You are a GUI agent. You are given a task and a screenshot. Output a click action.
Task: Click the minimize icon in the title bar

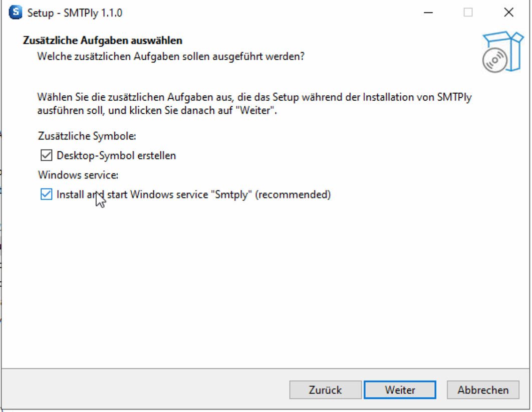click(x=428, y=12)
